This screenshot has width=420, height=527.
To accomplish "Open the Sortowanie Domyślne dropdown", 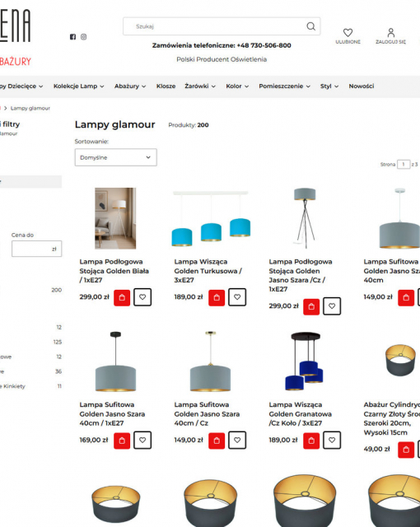I will click(x=115, y=157).
